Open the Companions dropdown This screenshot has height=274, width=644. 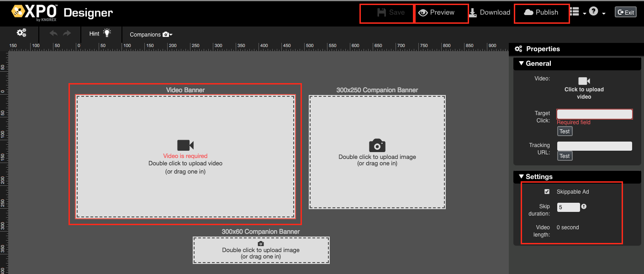(x=151, y=34)
